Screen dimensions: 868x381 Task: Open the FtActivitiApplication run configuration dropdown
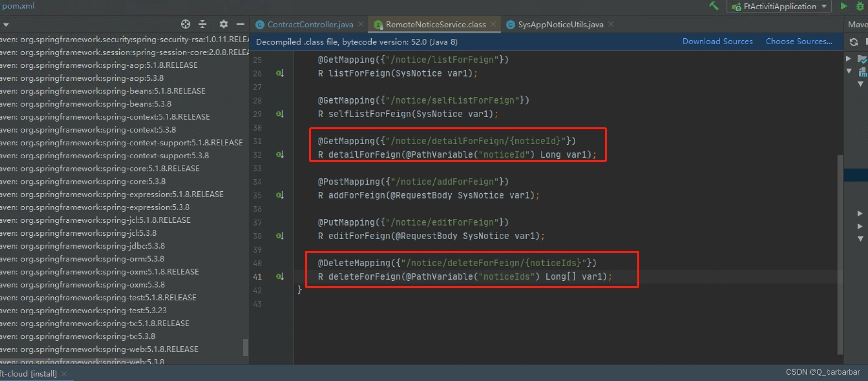pyautogui.click(x=779, y=6)
